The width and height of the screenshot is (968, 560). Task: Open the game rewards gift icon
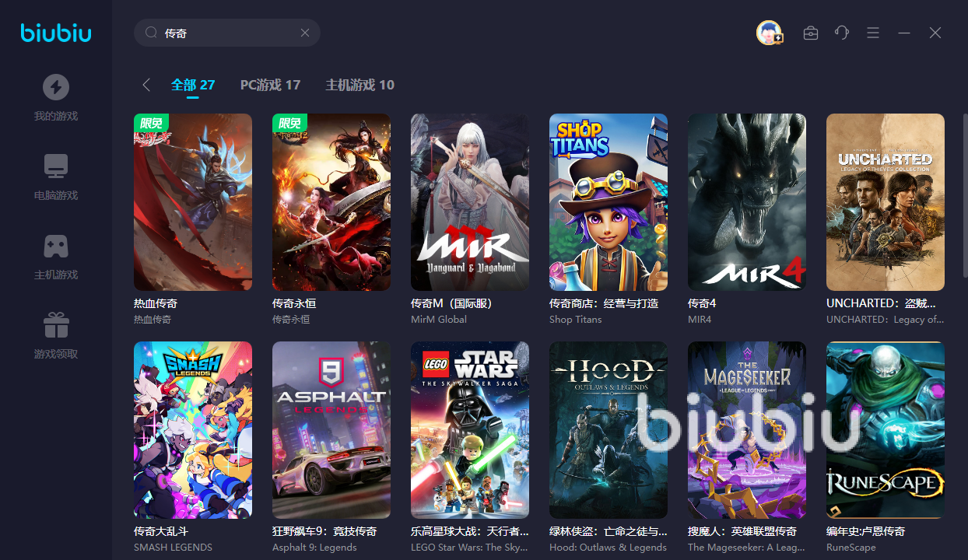click(x=55, y=325)
